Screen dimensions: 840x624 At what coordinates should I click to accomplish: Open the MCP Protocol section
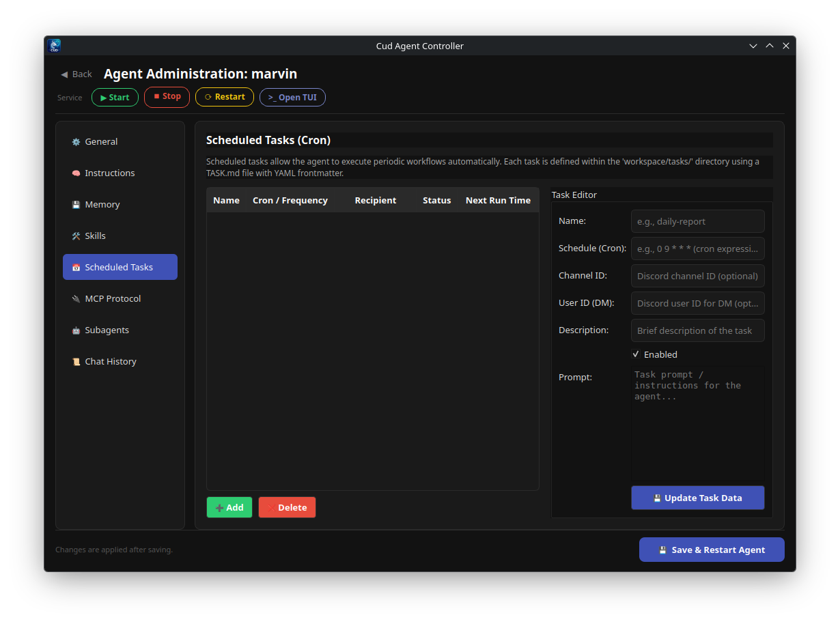tap(120, 298)
